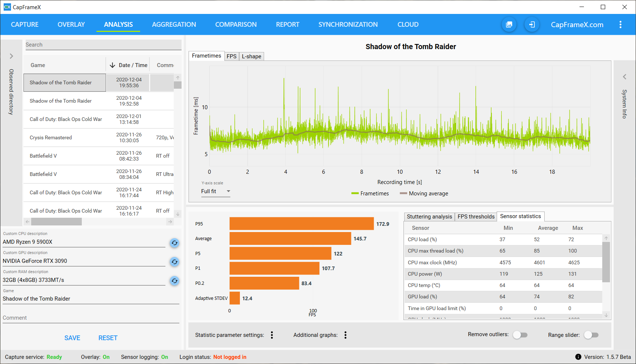Open the Y-axis scale Full fit dropdown
The height and width of the screenshot is (364, 636).
216,191
